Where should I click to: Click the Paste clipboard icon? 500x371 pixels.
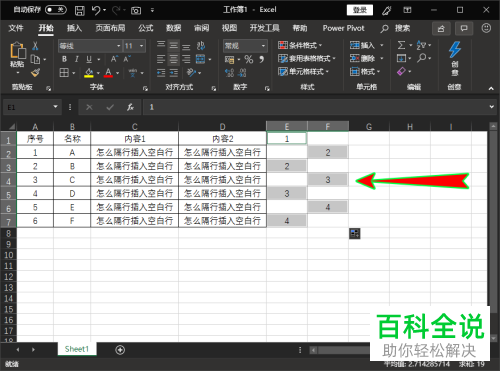(x=18, y=51)
